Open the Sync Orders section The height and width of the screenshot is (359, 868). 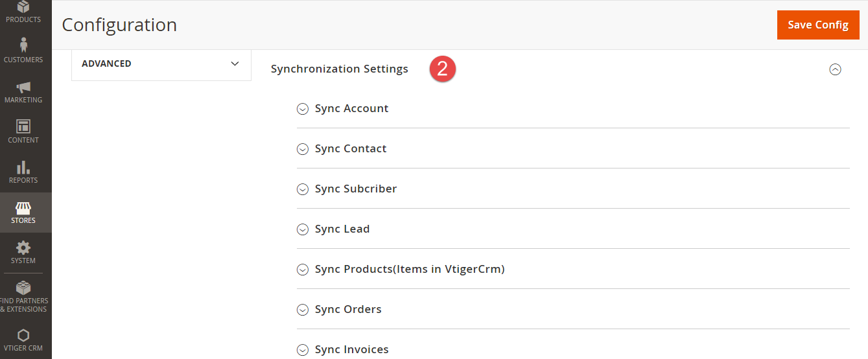coord(347,309)
